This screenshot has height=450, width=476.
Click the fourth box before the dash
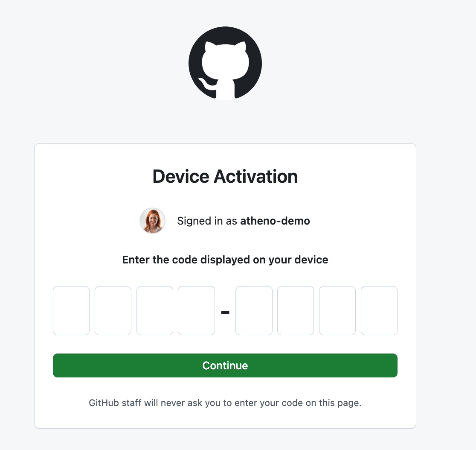point(196,310)
